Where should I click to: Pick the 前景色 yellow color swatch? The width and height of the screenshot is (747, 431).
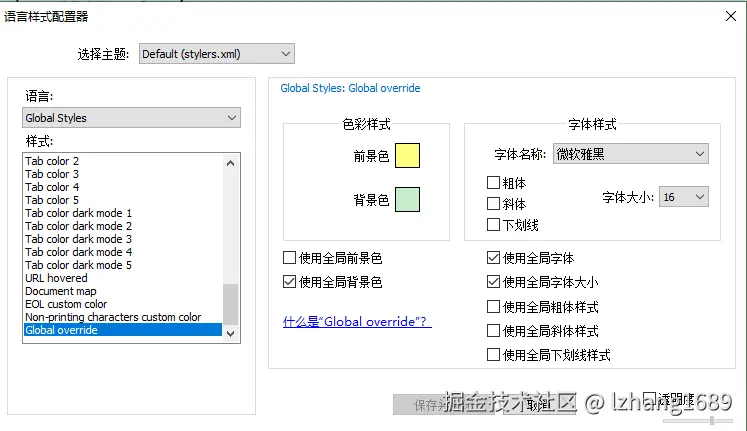click(x=407, y=155)
